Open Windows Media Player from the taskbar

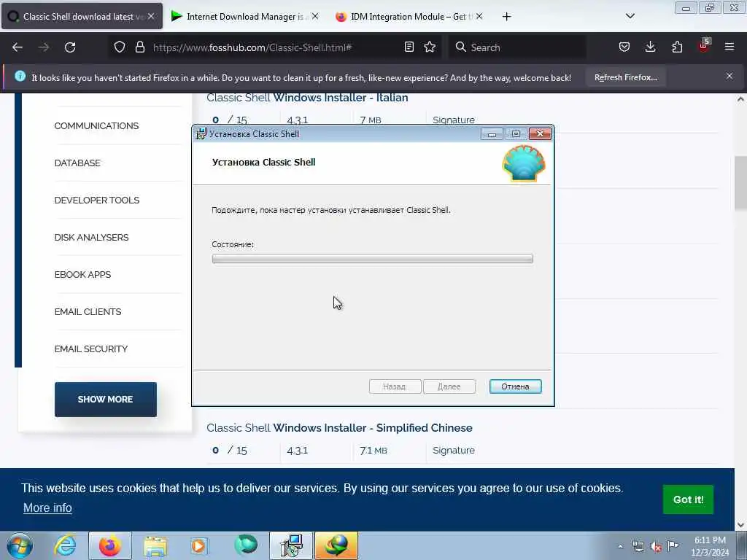click(x=200, y=545)
